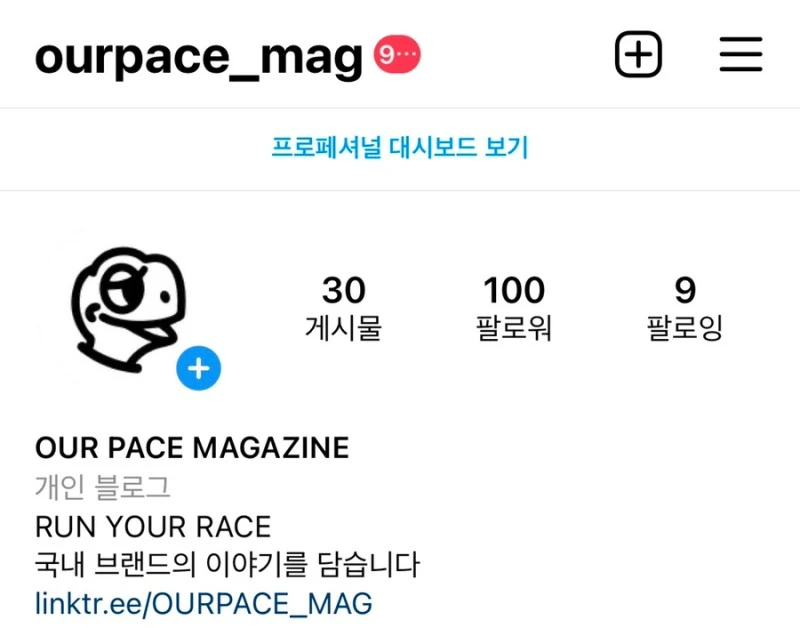Tap the 개인 블로그 category label

click(x=102, y=487)
